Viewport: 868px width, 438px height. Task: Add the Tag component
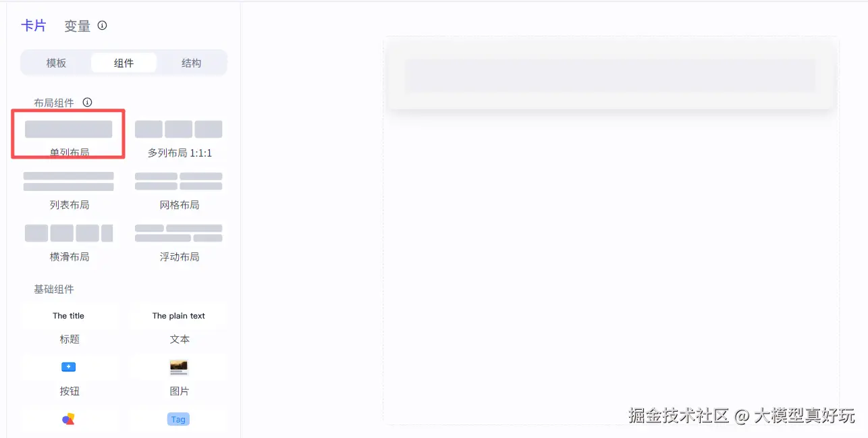(x=178, y=419)
